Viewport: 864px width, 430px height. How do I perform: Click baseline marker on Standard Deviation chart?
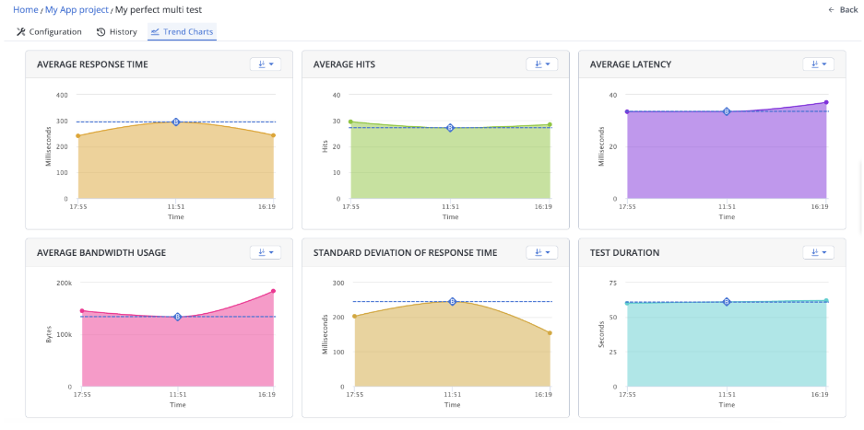coord(452,302)
